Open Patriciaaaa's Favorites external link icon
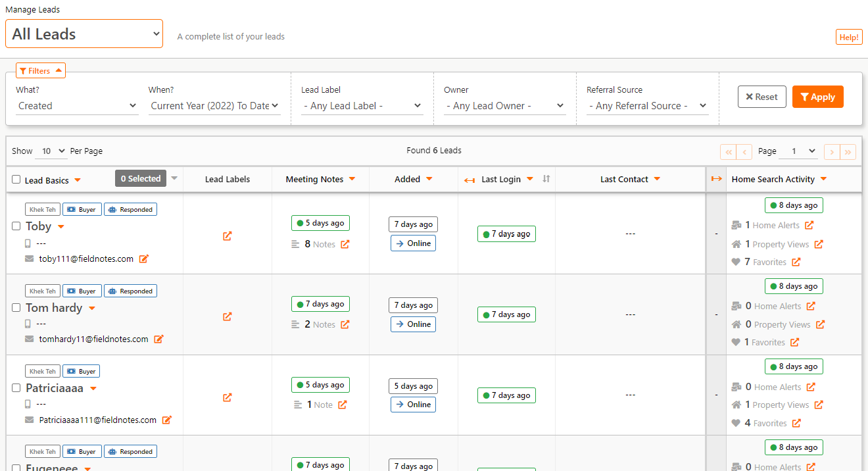The width and height of the screenshot is (868, 471). [x=796, y=423]
